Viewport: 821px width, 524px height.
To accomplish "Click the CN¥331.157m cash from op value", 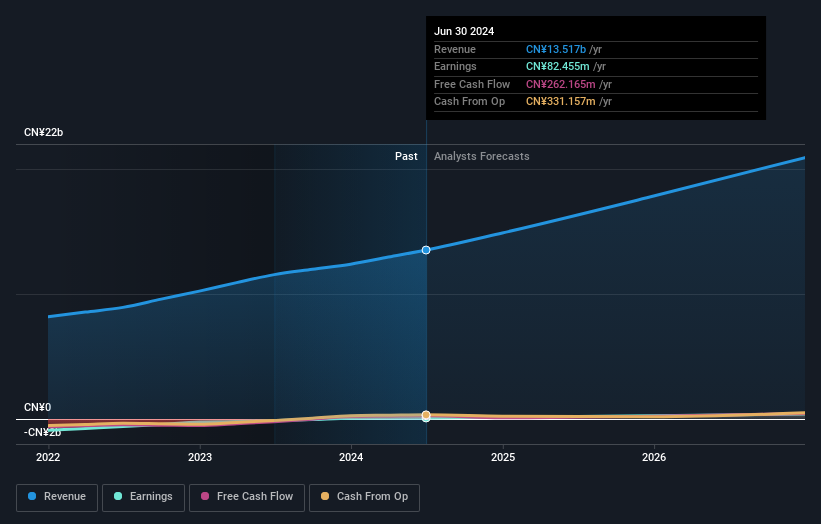I will tap(561, 102).
